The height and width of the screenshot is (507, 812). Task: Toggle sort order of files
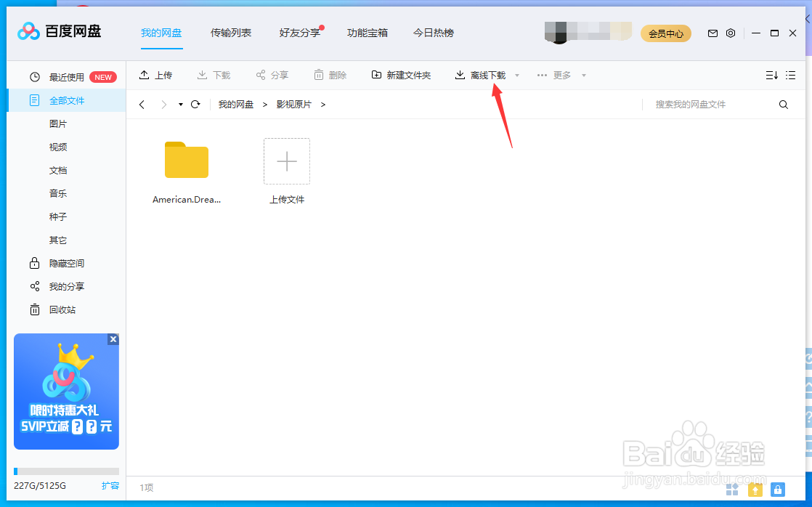(771, 75)
